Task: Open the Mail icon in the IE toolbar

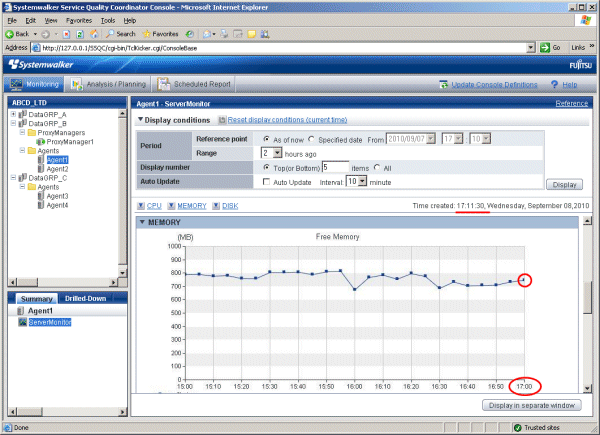Action: pos(207,34)
